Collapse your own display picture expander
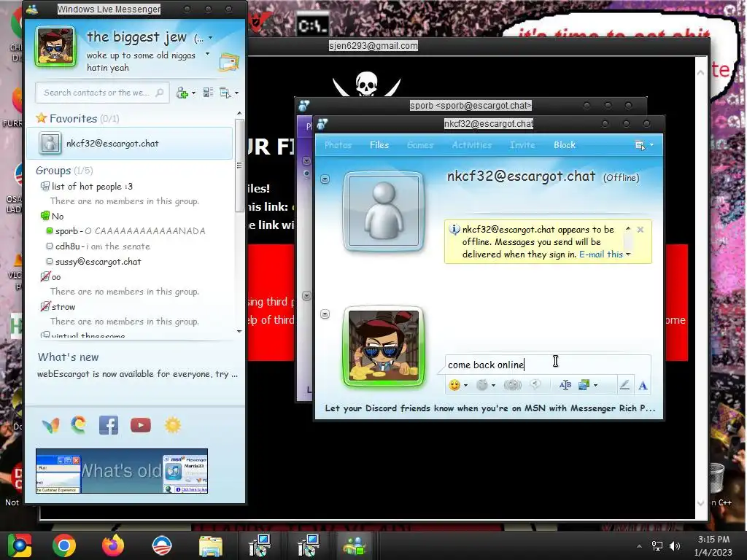747x560 pixels. (325, 314)
